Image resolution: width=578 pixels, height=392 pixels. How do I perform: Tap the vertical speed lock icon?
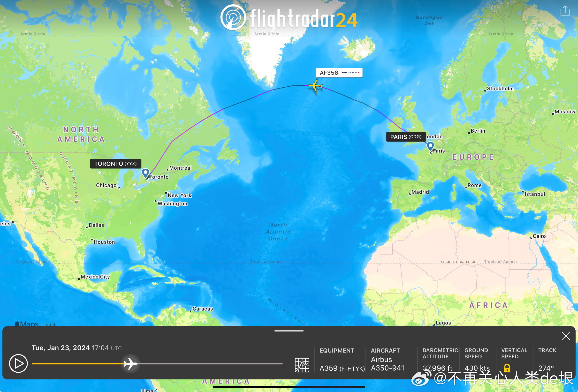[507, 368]
